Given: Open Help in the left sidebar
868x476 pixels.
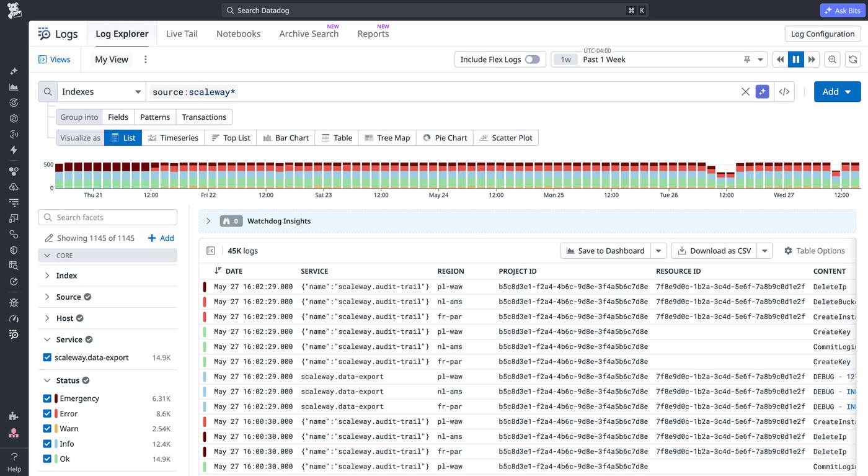Looking at the screenshot, I should [x=14, y=462].
